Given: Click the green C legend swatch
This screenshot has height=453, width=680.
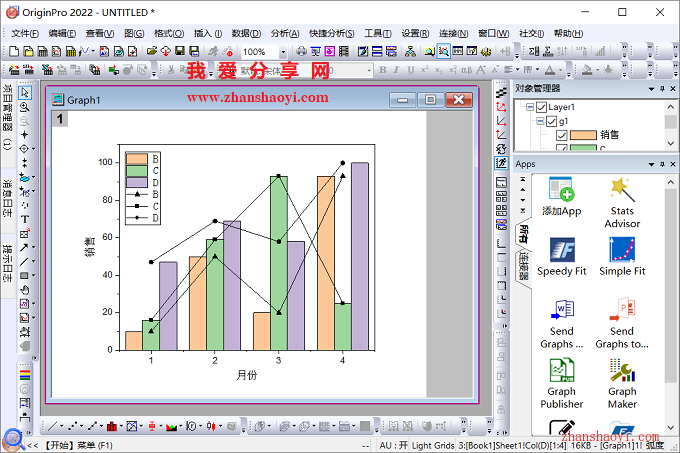Looking at the screenshot, I should 137,171.
